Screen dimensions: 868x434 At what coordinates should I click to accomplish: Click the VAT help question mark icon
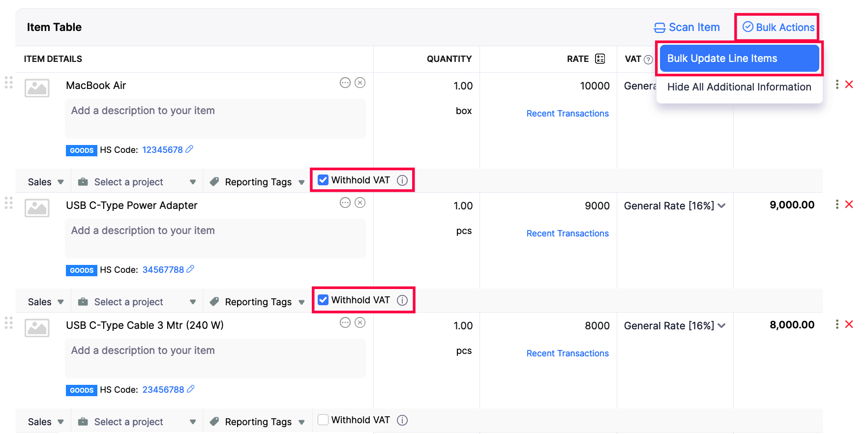click(648, 59)
